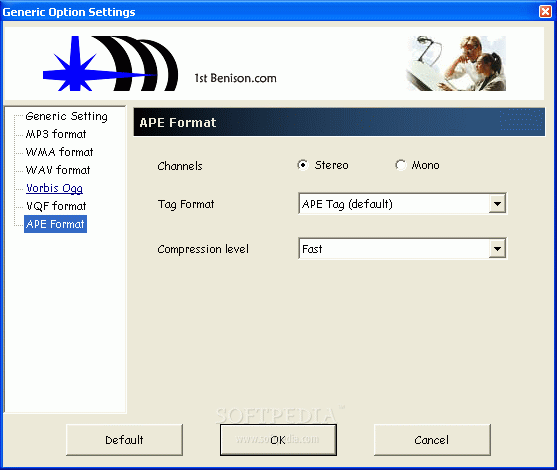
Task: Open Generic Setting in the tree
Action: pos(66,116)
